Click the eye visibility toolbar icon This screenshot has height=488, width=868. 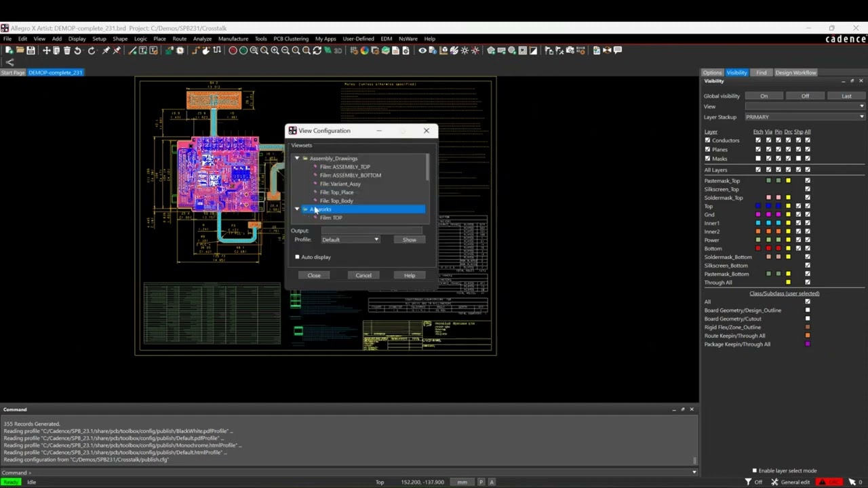coord(422,50)
